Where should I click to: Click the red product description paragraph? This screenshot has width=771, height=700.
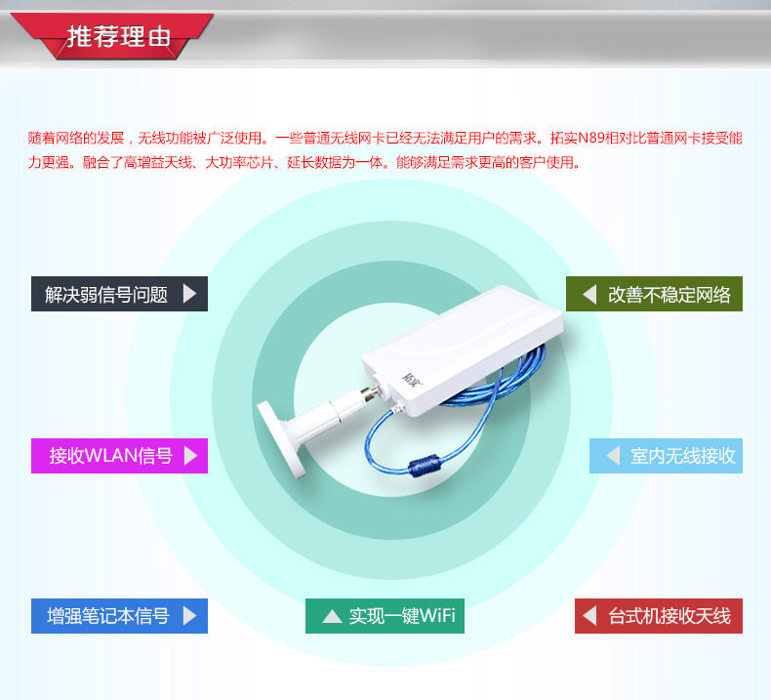[385, 149]
